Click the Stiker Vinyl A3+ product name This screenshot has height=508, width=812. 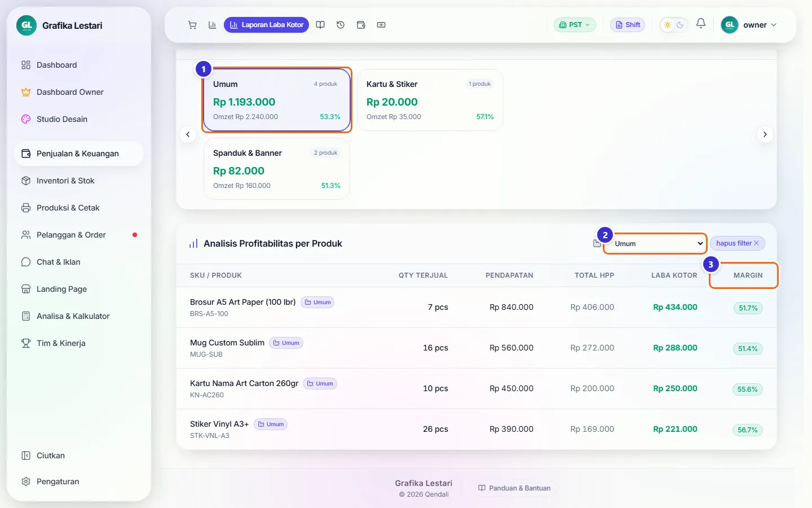(x=219, y=424)
